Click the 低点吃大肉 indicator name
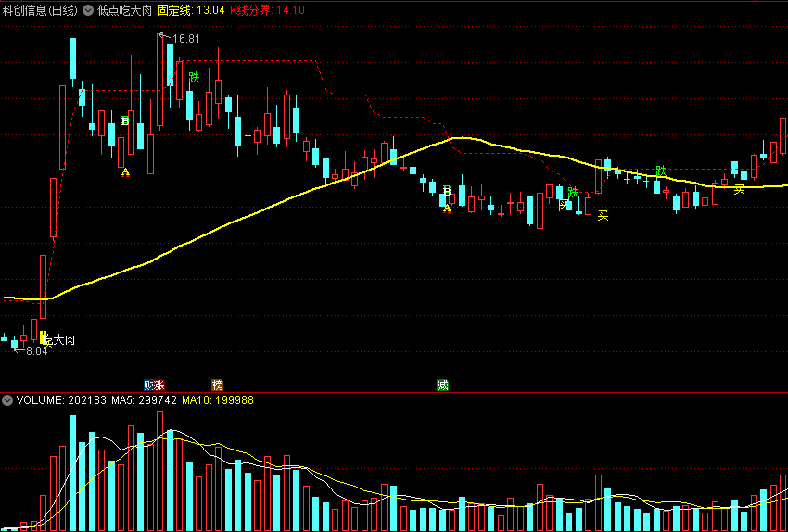Viewport: 788px width, 532px height. pyautogui.click(x=123, y=10)
